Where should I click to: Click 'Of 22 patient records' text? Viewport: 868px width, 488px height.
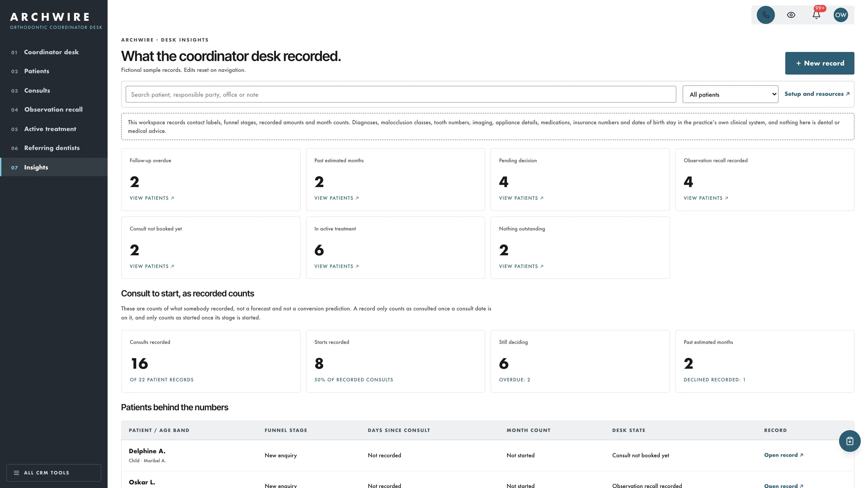(162, 380)
